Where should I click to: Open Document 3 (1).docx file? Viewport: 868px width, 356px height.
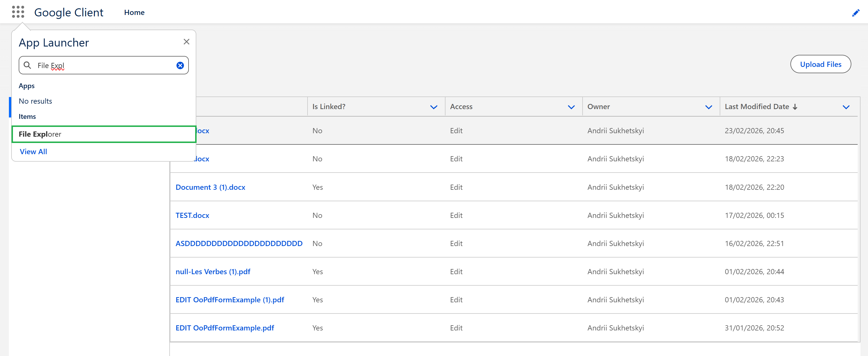210,187
